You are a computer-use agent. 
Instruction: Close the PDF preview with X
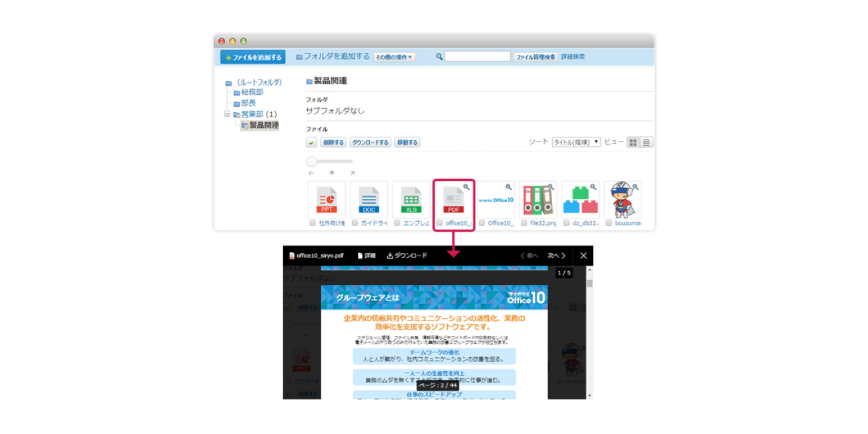583,256
